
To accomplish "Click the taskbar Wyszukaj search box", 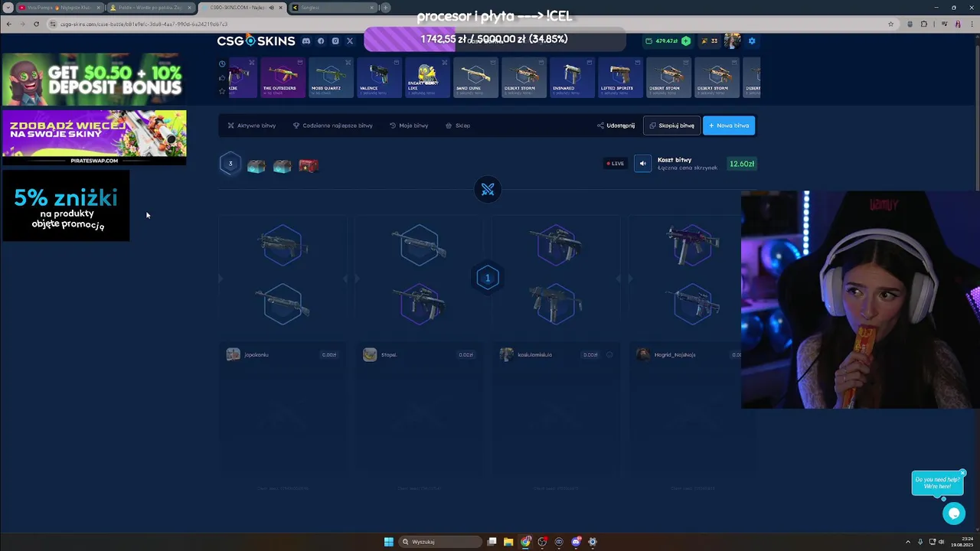I will (x=439, y=542).
